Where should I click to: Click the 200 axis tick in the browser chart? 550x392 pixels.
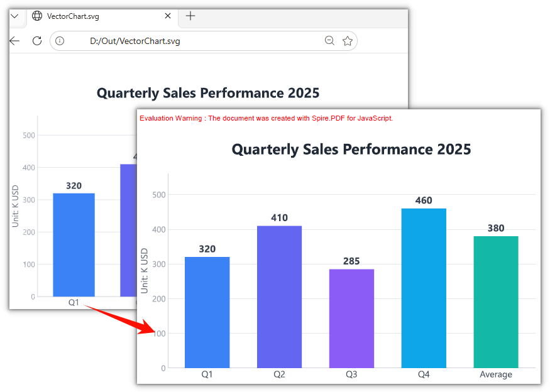pos(29,232)
